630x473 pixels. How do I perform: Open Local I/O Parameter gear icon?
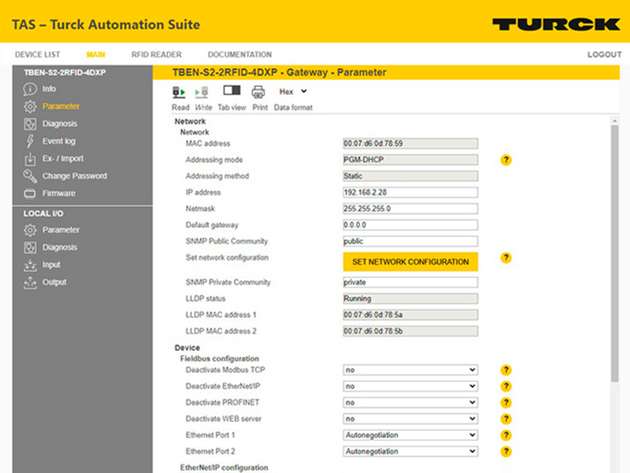30,230
